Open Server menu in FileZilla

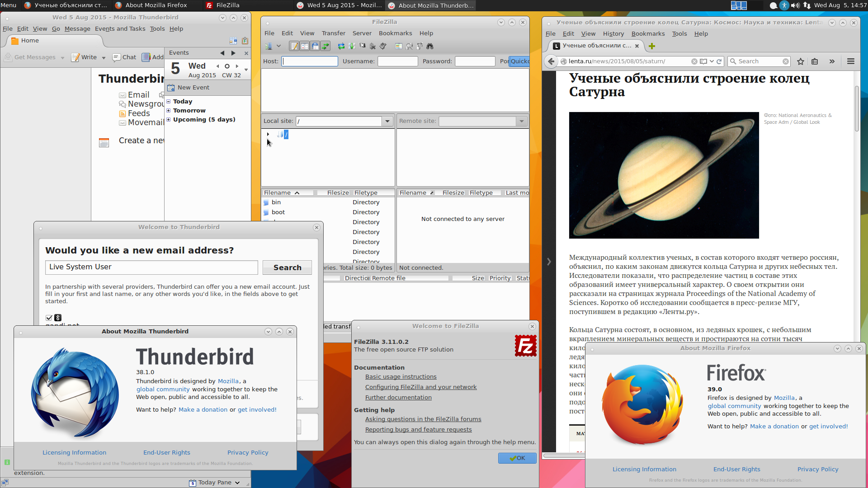[362, 33]
